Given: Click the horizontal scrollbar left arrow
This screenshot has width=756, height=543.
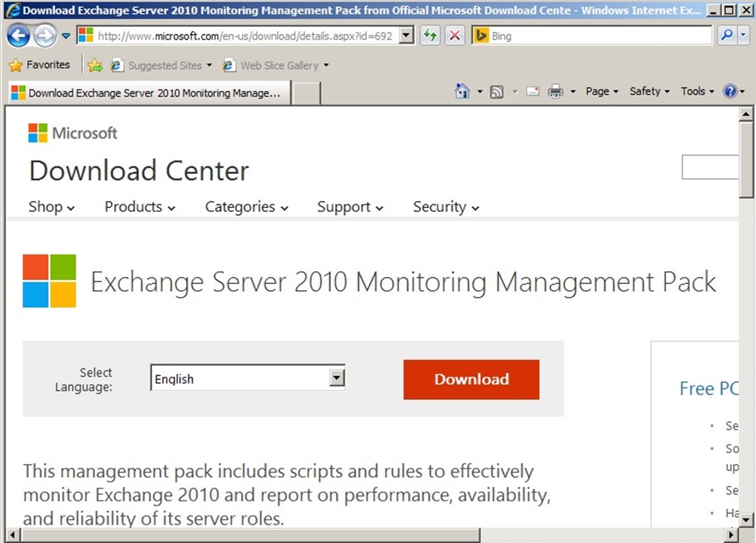Looking at the screenshot, I should point(12,535).
